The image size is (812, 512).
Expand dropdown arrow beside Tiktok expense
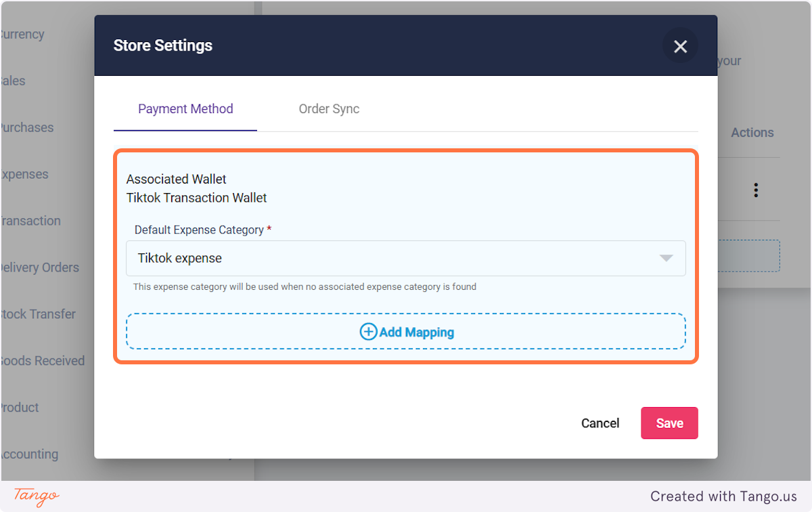point(666,258)
